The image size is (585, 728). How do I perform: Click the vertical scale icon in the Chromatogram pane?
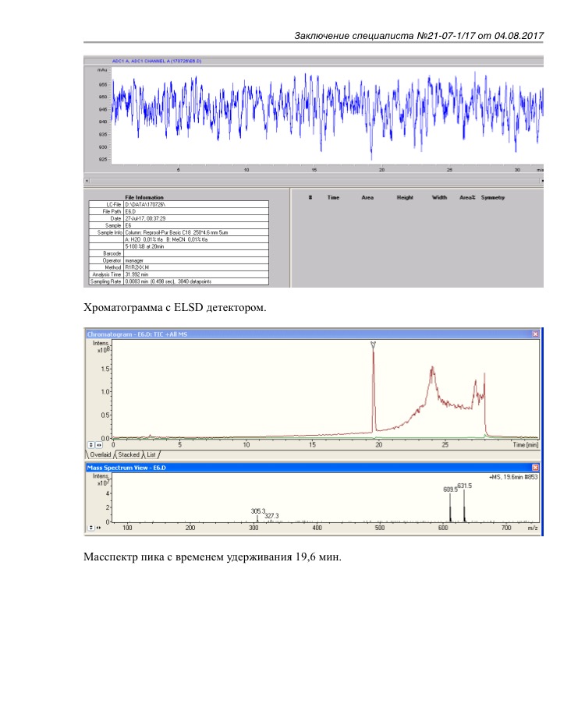[90, 445]
